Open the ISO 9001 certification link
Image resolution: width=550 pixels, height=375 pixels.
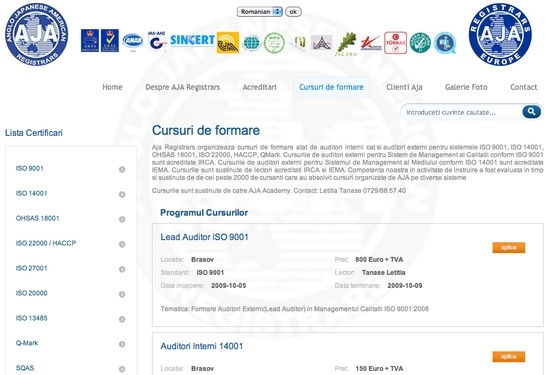(29, 168)
